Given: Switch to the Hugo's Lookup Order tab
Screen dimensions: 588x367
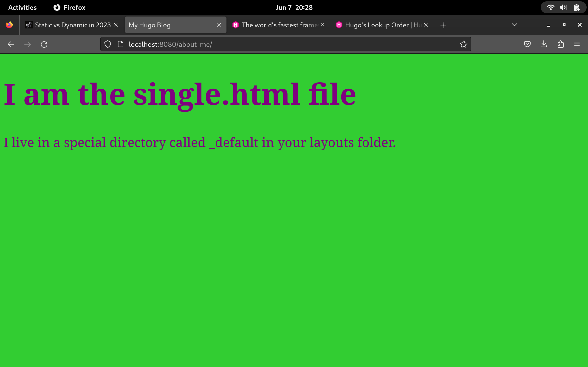Looking at the screenshot, I should pos(379,25).
